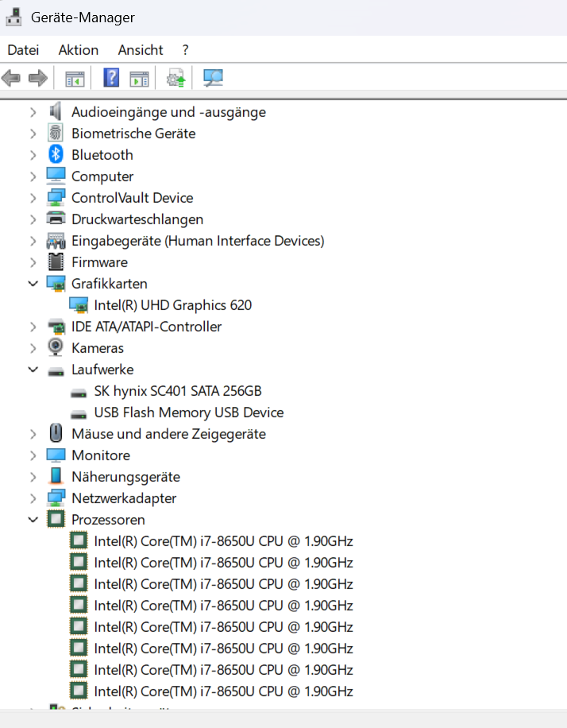Collapse the Laufwerke category
Viewport: 567px width, 728px height.
[x=33, y=370]
